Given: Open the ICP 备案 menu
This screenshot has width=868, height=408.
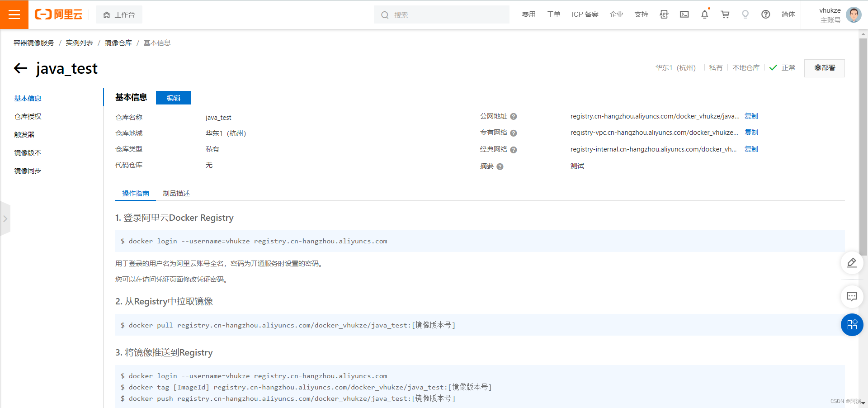Looking at the screenshot, I should (585, 14).
